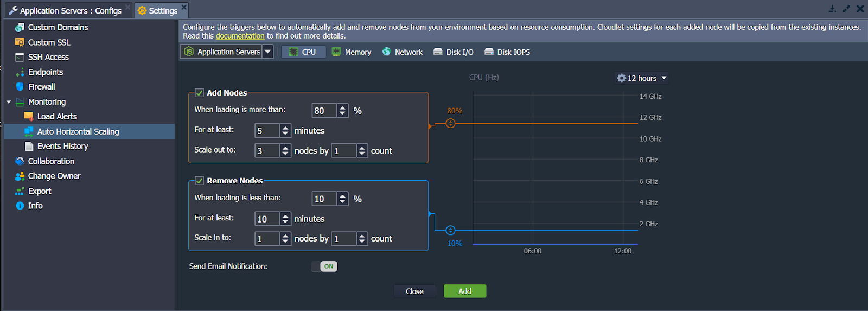The image size is (868, 311).
Task: Click the Network globe icon
Action: pyautogui.click(x=386, y=52)
